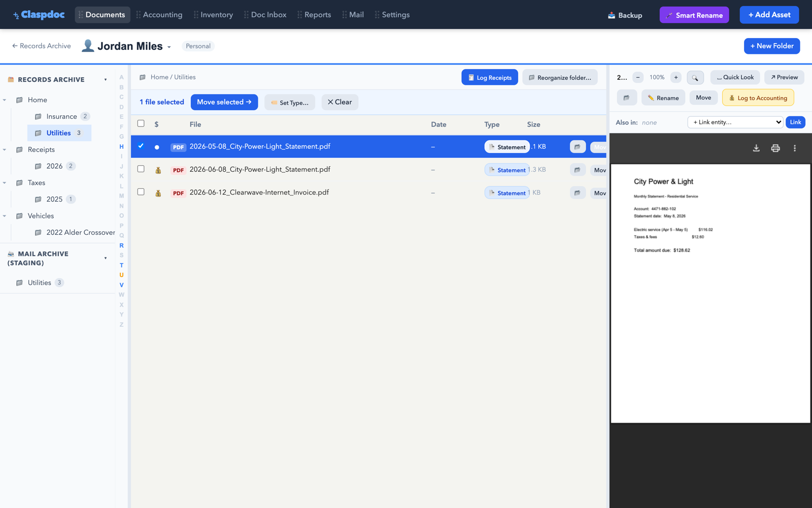Collapse the Taxes folder tree node
This screenshot has width=812, height=508.
(x=5, y=183)
